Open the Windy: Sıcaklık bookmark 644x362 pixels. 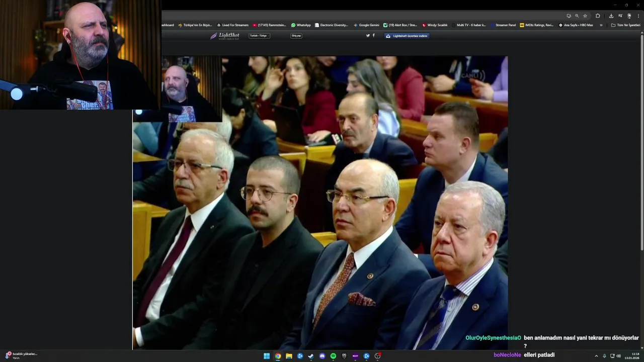(435, 25)
